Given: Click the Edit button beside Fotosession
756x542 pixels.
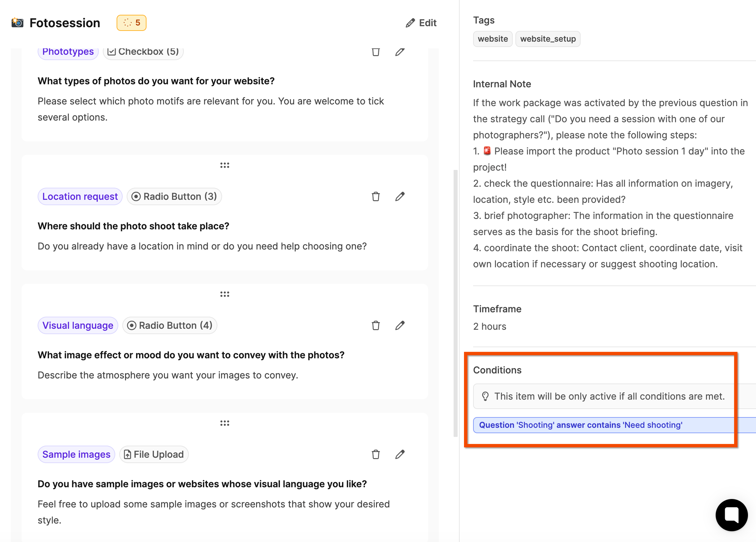Looking at the screenshot, I should 421,23.
